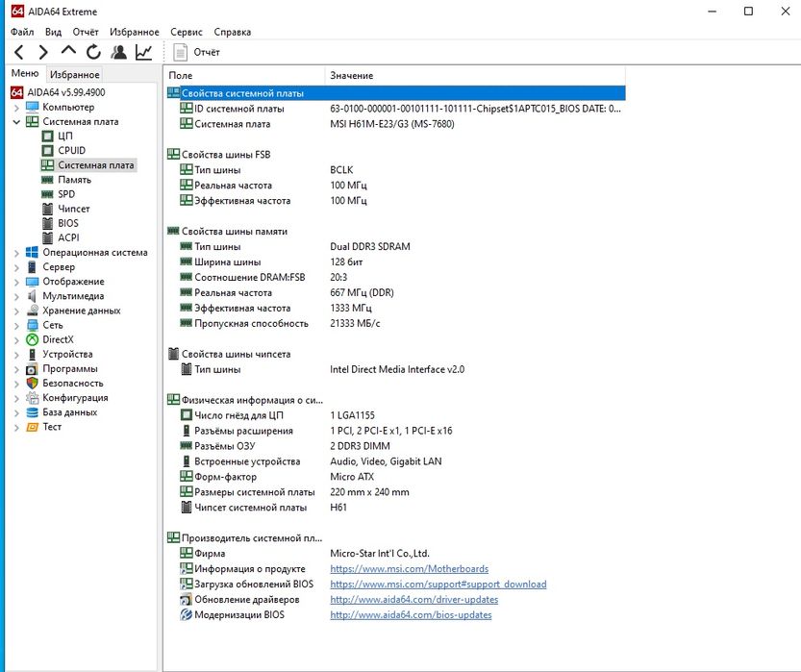This screenshot has width=801, height=672.
Task: Expand the Устройства tree node
Action: pyautogui.click(x=16, y=355)
